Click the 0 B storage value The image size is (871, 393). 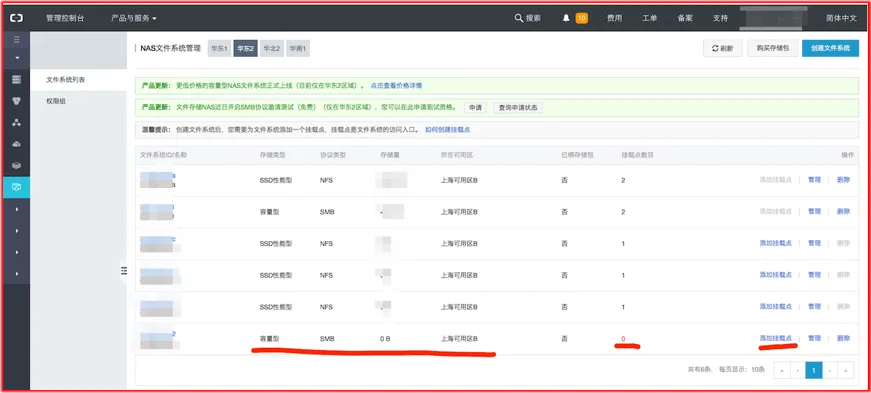pyautogui.click(x=385, y=339)
